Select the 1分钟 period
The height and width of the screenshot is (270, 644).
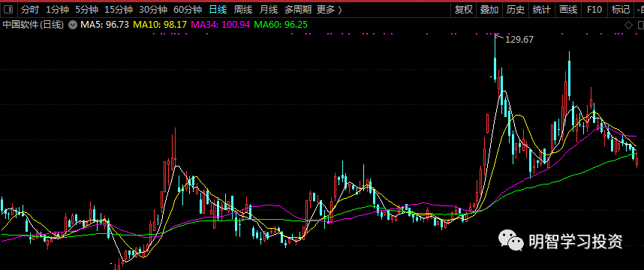click(x=57, y=10)
